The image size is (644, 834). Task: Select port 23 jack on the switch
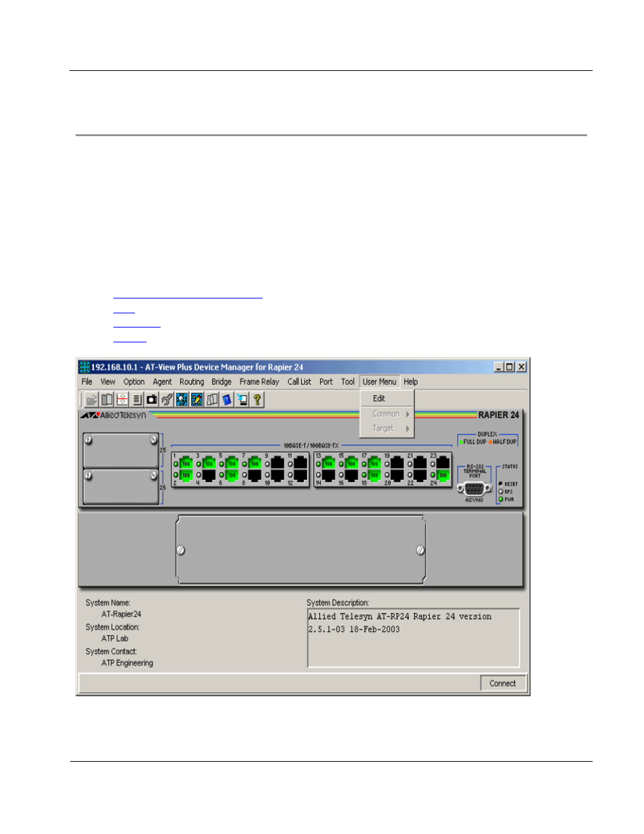[443, 463]
